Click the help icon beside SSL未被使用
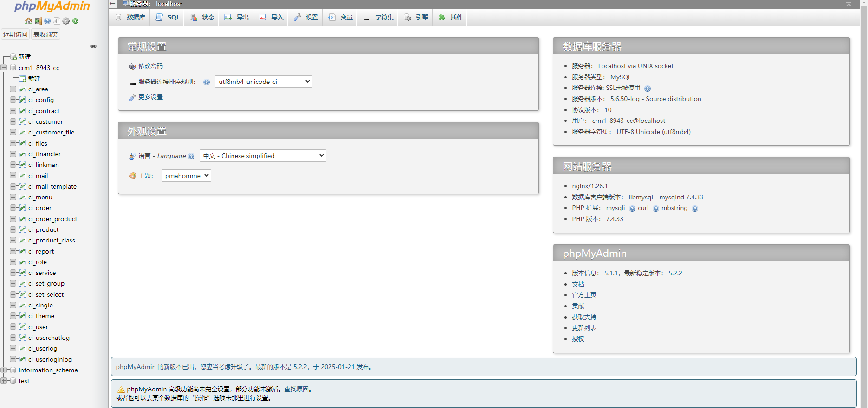 [648, 89]
